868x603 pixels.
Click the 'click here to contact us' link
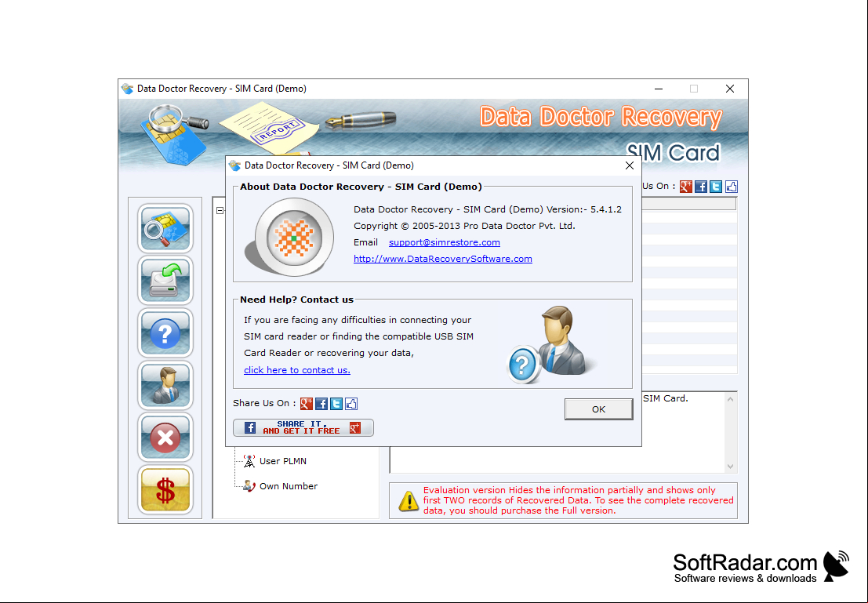[297, 370]
